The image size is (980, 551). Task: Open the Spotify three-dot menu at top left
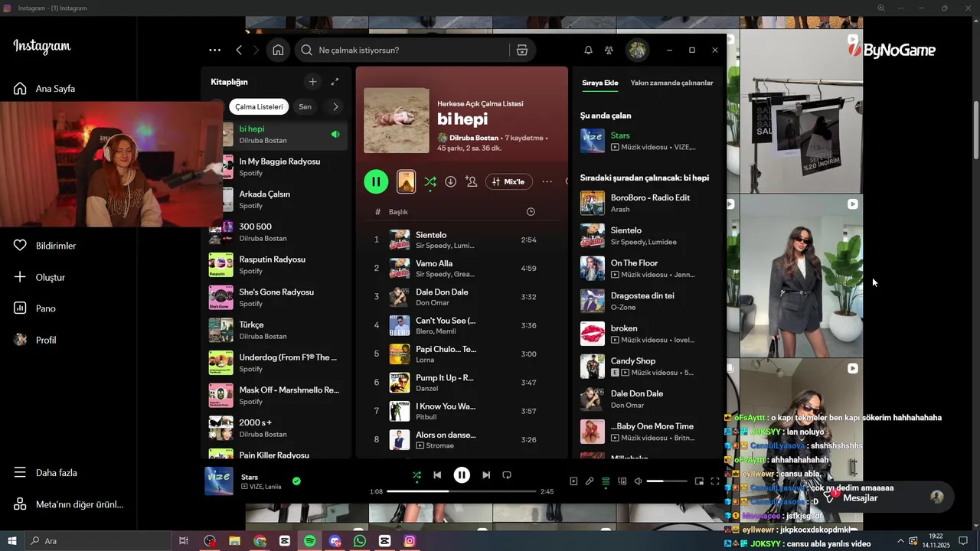tap(214, 50)
